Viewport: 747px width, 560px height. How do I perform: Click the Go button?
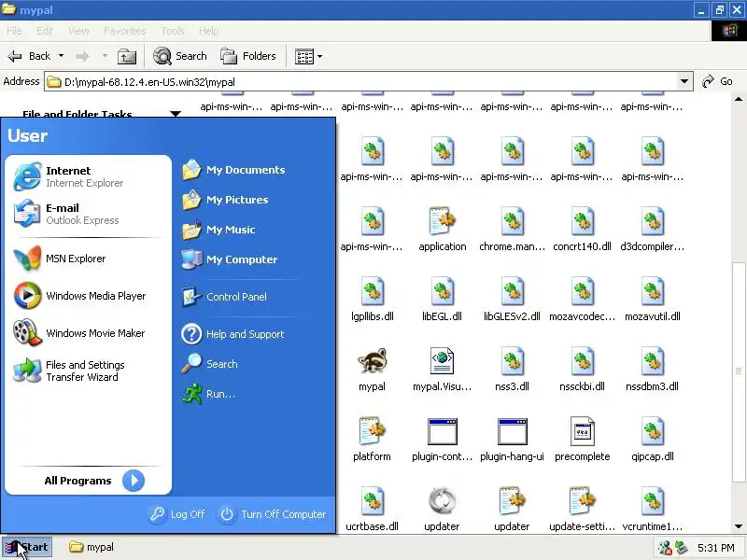(717, 81)
